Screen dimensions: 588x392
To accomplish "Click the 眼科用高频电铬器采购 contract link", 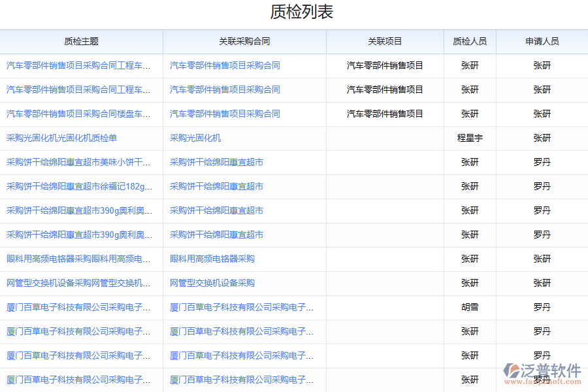I will pos(211,259).
